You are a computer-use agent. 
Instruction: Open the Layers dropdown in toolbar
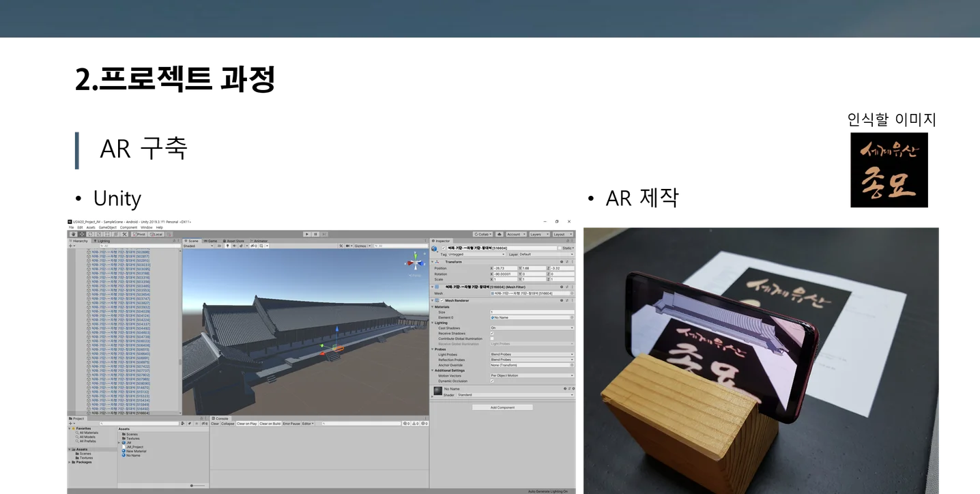coord(538,234)
